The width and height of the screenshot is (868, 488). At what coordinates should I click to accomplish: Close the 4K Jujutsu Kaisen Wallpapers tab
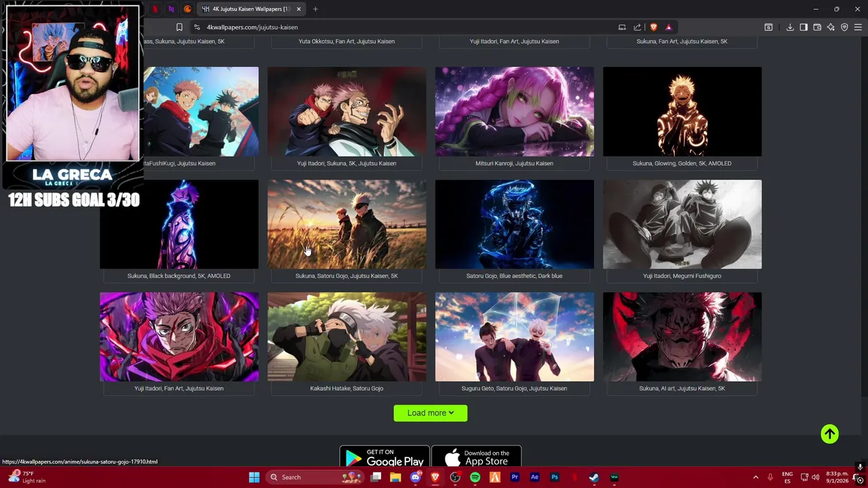pos(298,9)
